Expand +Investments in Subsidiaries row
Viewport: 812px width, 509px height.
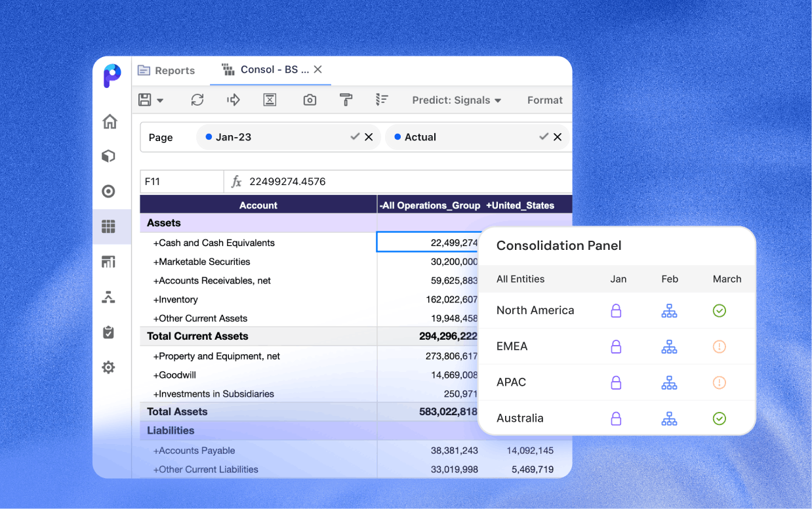(x=214, y=394)
